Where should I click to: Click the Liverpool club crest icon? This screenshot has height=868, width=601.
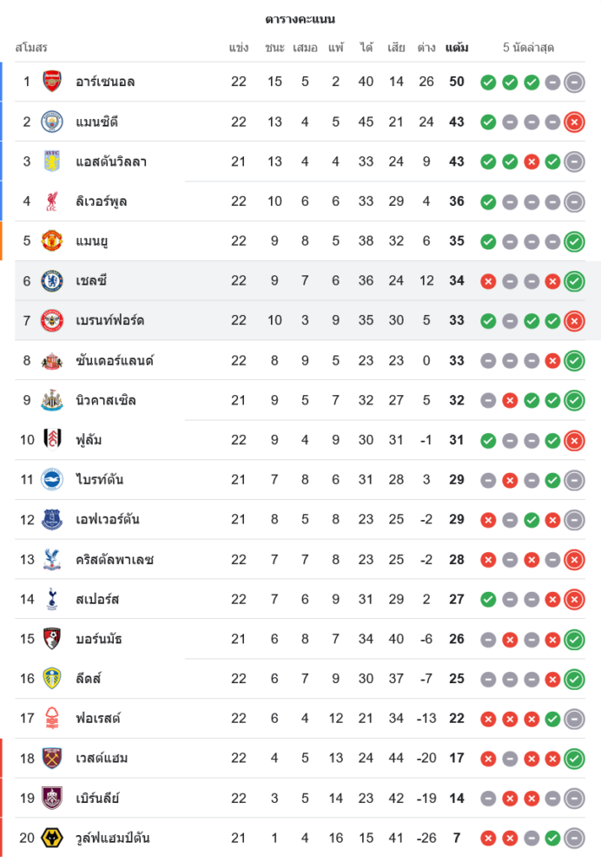pyautogui.click(x=52, y=201)
